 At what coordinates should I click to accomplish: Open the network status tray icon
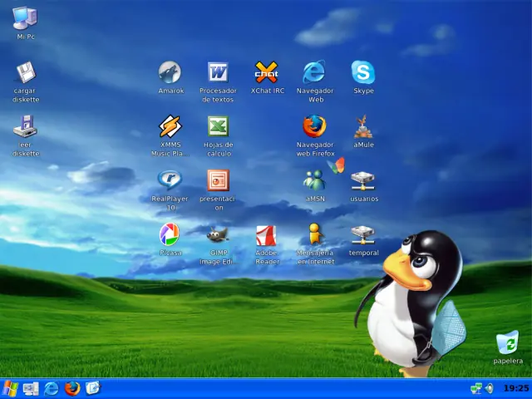pos(476,388)
